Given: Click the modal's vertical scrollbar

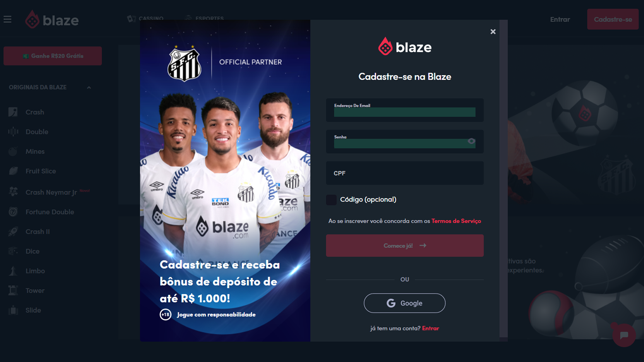Looking at the screenshot, I should [503, 179].
